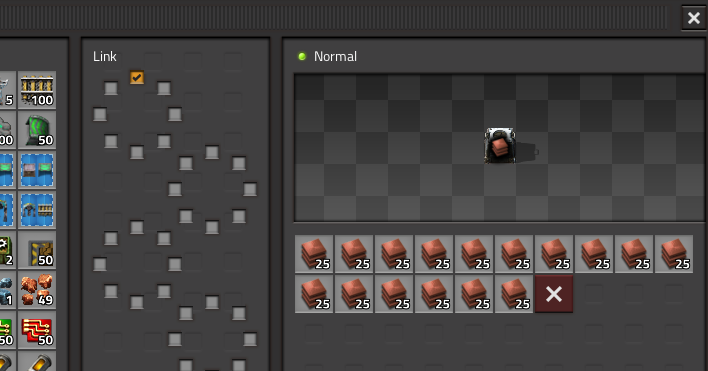Click the fifth copper plate stack in top row

point(474,254)
